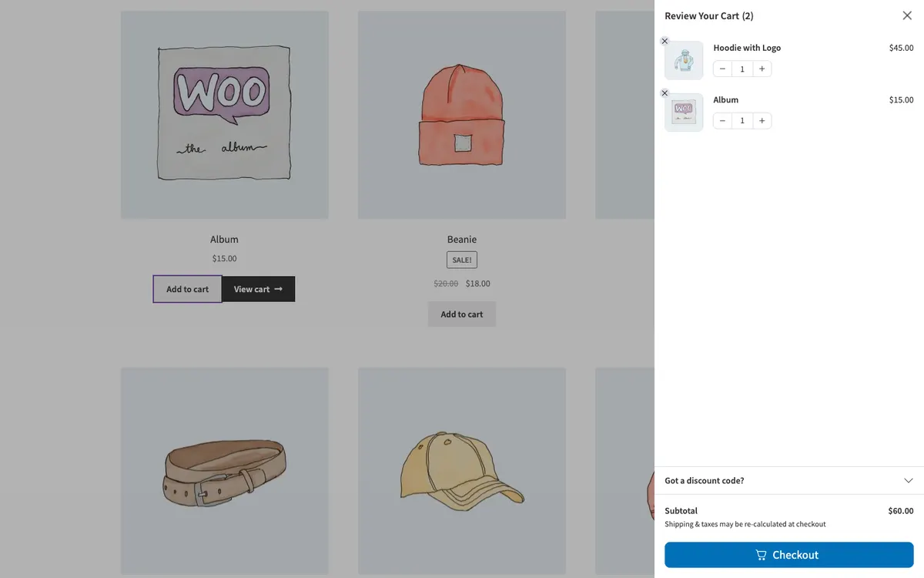Open the Beanie product title

coord(462,239)
